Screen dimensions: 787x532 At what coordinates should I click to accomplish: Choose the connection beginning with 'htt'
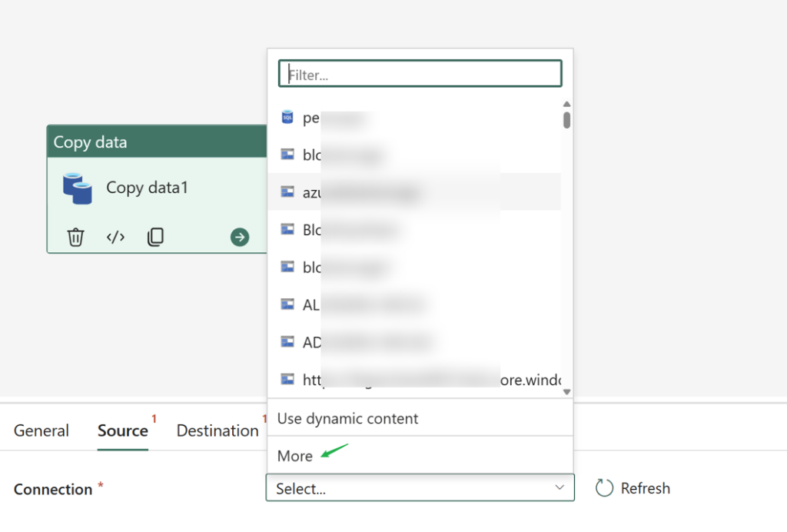pos(414,380)
